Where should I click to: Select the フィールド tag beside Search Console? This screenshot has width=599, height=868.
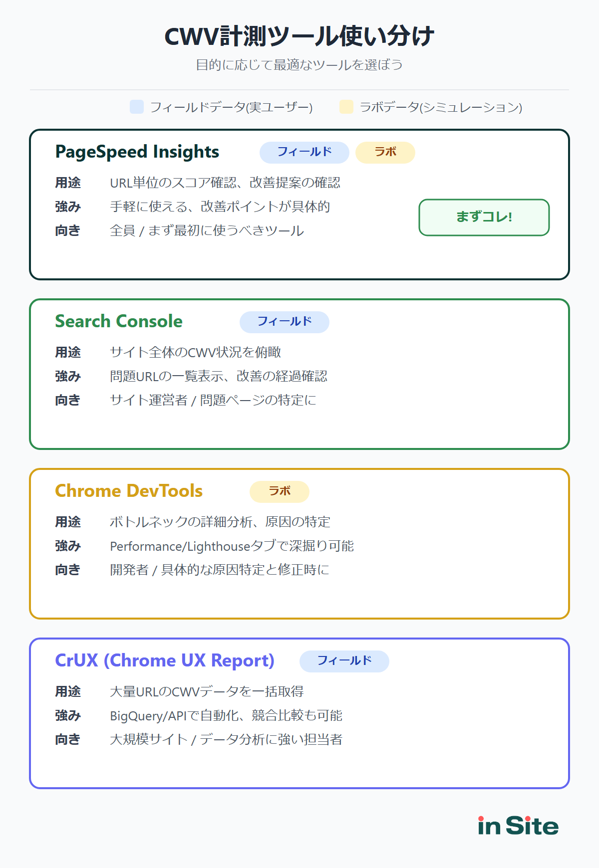(285, 322)
